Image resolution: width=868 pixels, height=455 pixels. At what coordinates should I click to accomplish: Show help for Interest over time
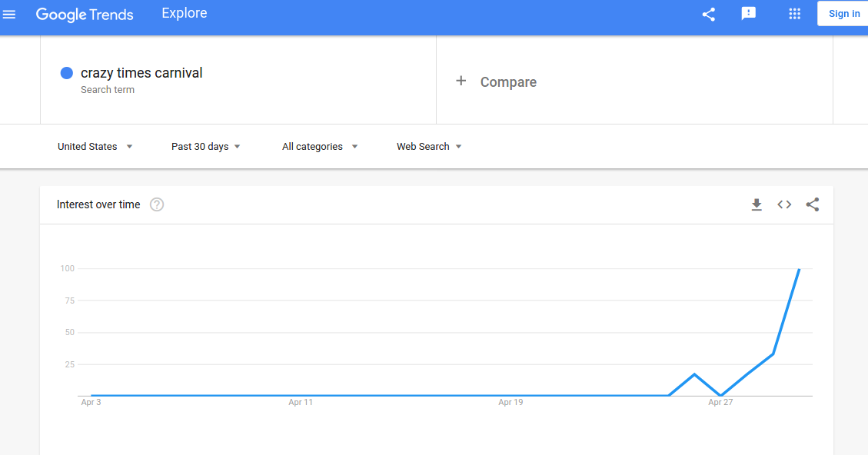pos(157,204)
